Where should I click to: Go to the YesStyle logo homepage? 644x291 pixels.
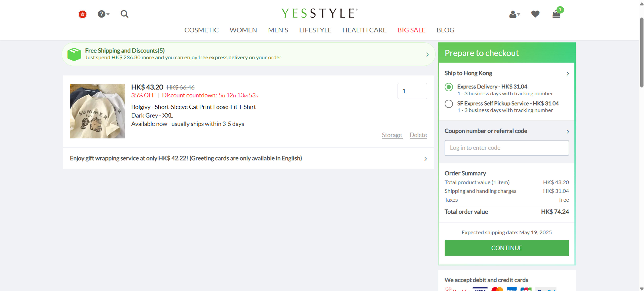[x=319, y=13]
